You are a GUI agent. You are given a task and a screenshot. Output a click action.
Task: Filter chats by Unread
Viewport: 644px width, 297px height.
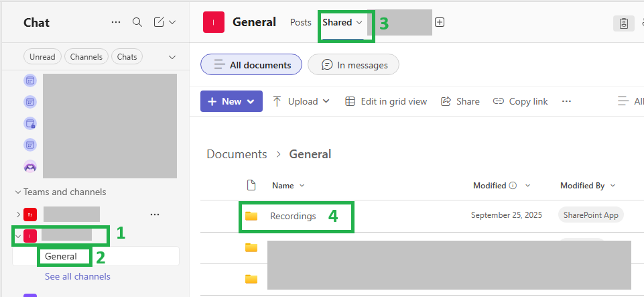click(42, 57)
